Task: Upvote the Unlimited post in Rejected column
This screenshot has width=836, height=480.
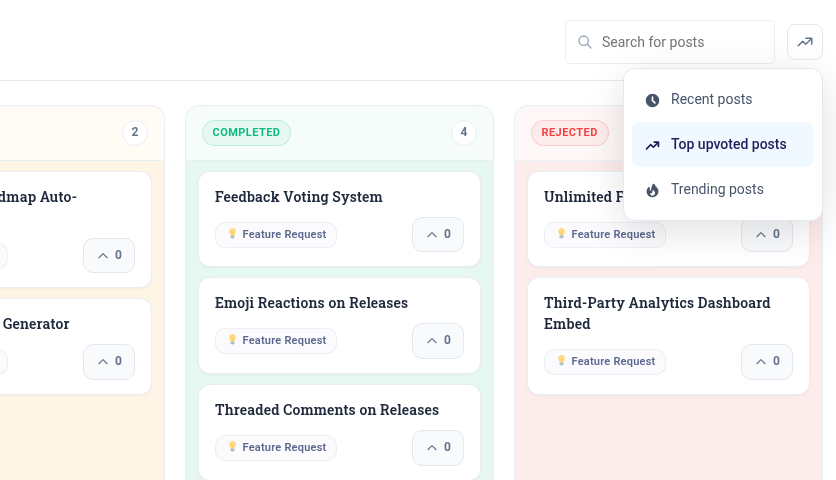Action: pyautogui.click(x=767, y=234)
